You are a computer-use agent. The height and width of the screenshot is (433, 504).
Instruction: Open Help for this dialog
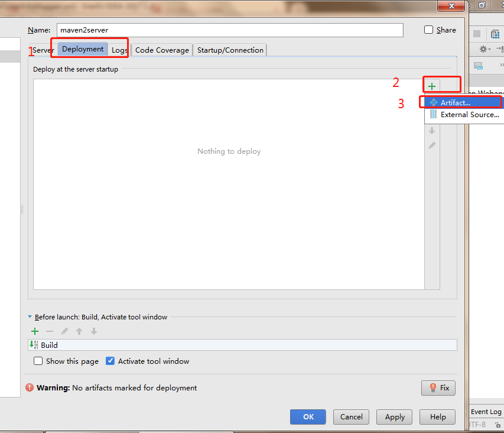[x=437, y=417]
